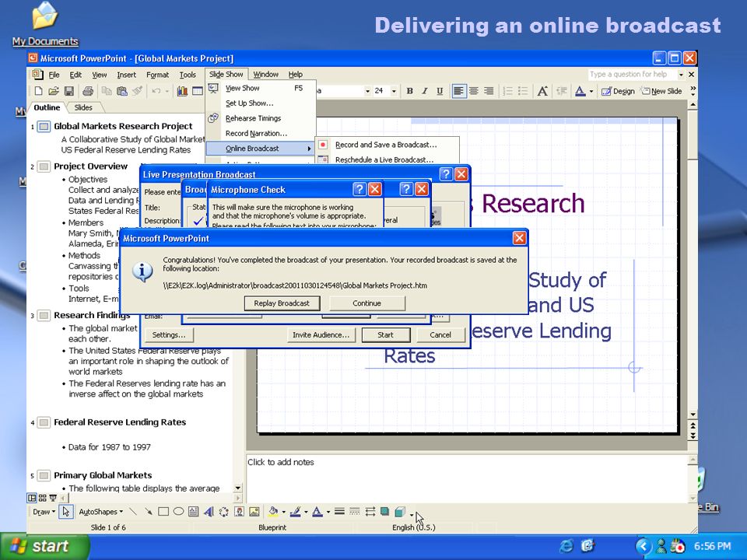This screenshot has width=747, height=560.
Task: Click the Insert WordArt icon
Action: coord(209,512)
